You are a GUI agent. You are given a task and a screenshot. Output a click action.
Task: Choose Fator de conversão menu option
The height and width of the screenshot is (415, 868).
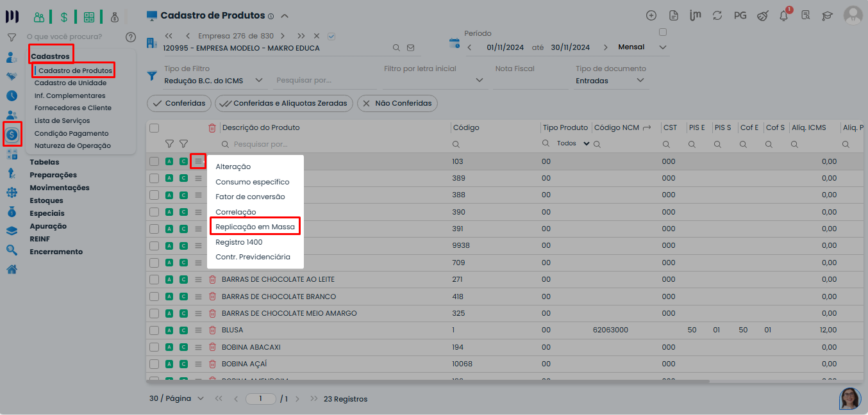[x=250, y=197]
